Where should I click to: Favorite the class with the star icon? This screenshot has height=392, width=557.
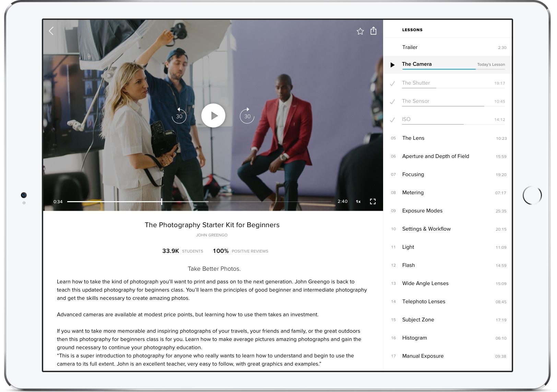point(360,32)
